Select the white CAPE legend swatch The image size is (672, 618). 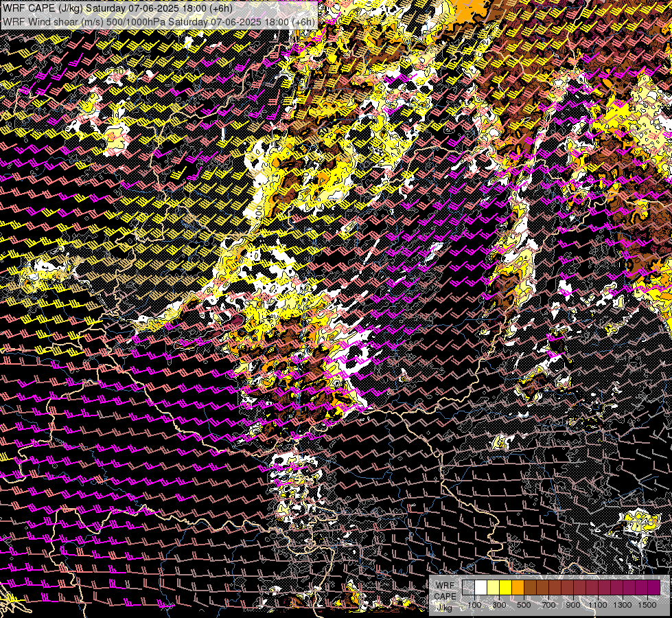481,587
